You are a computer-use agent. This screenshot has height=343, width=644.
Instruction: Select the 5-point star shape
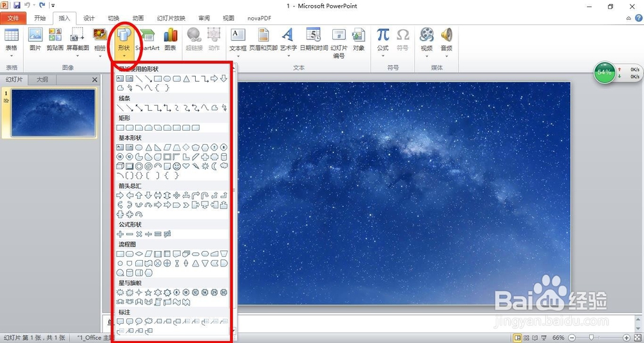[148, 293]
